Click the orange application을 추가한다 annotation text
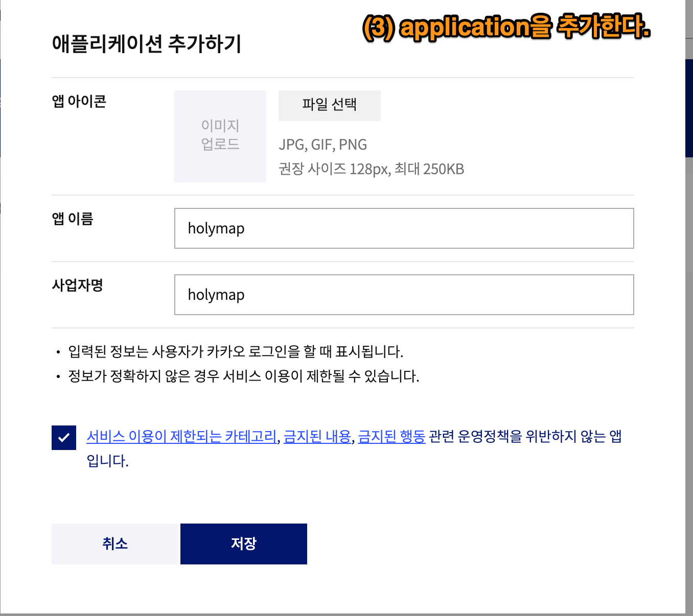This screenshot has height=616, width=693. coord(506,27)
